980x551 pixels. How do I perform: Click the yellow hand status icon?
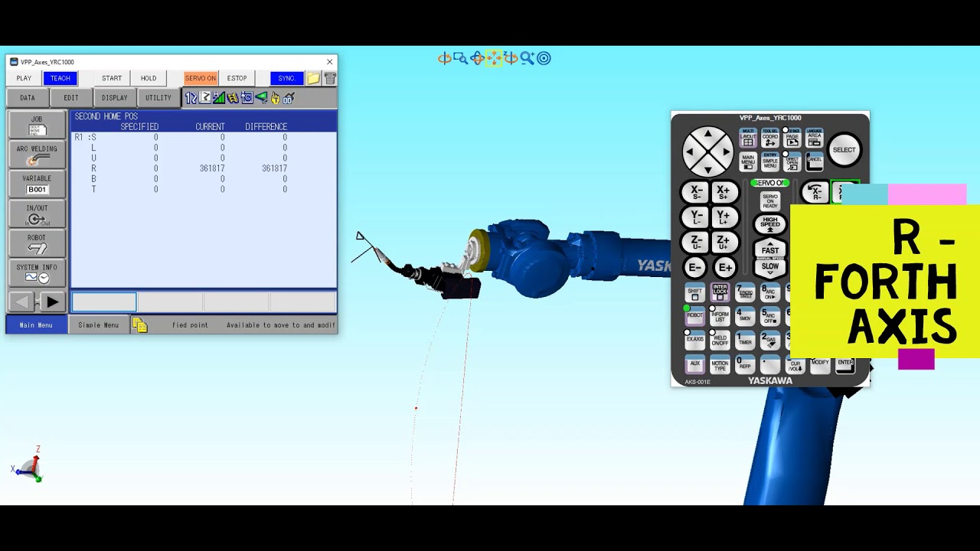pyautogui.click(x=275, y=98)
